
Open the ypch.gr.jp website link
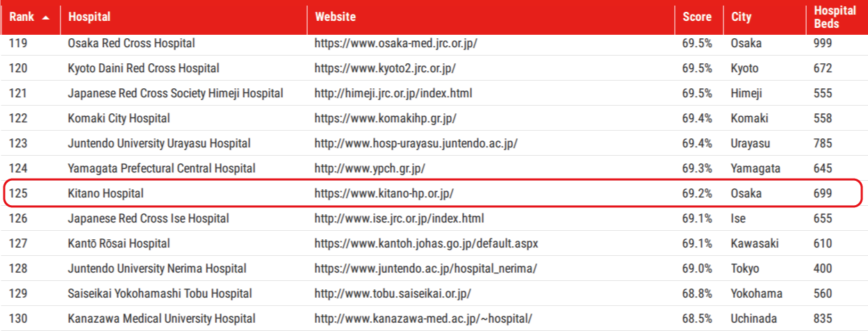pyautogui.click(x=370, y=168)
